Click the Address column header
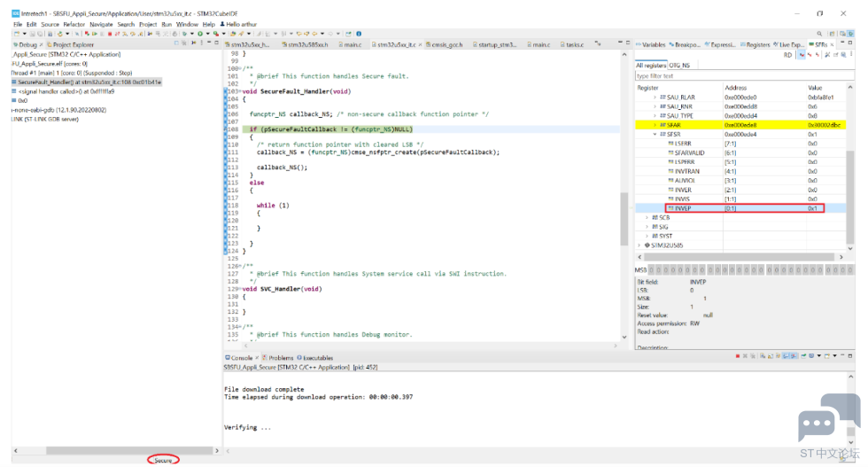 click(736, 88)
